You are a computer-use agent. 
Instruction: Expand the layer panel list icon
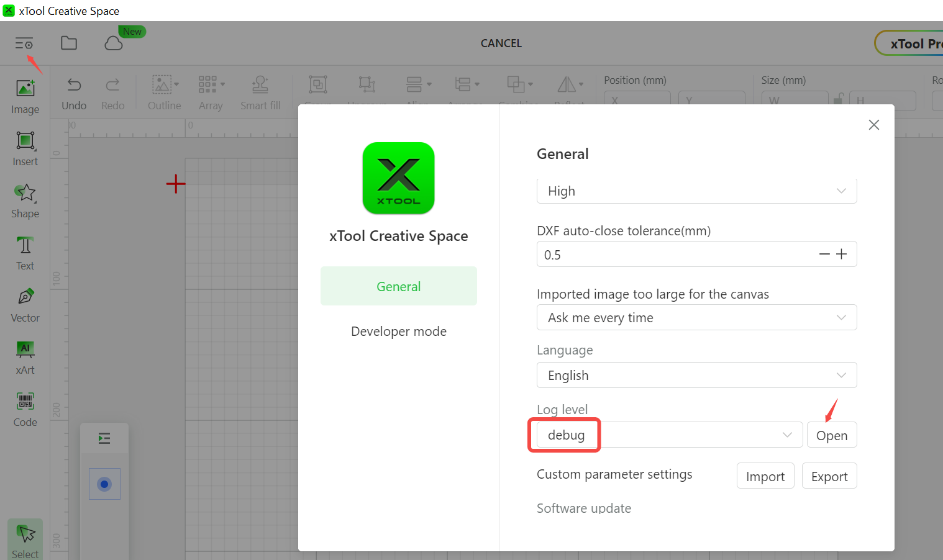tap(104, 438)
